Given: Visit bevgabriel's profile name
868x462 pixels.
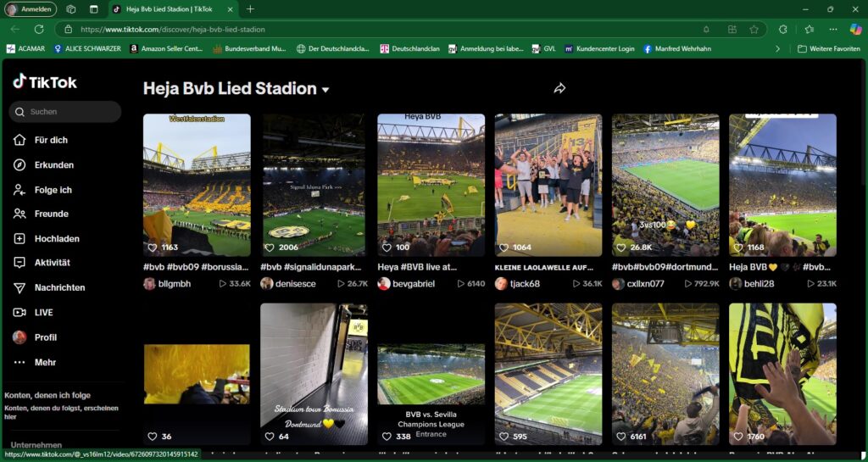Looking at the screenshot, I should point(414,284).
